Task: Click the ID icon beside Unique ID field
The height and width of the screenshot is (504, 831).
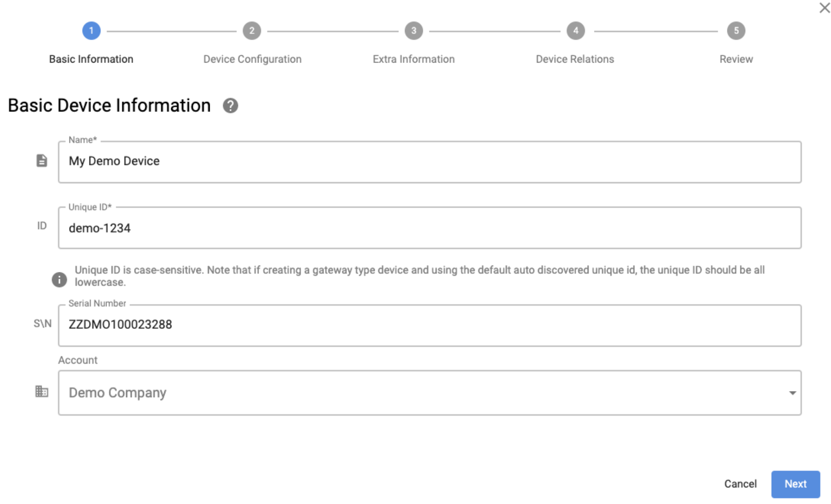Action: click(42, 226)
